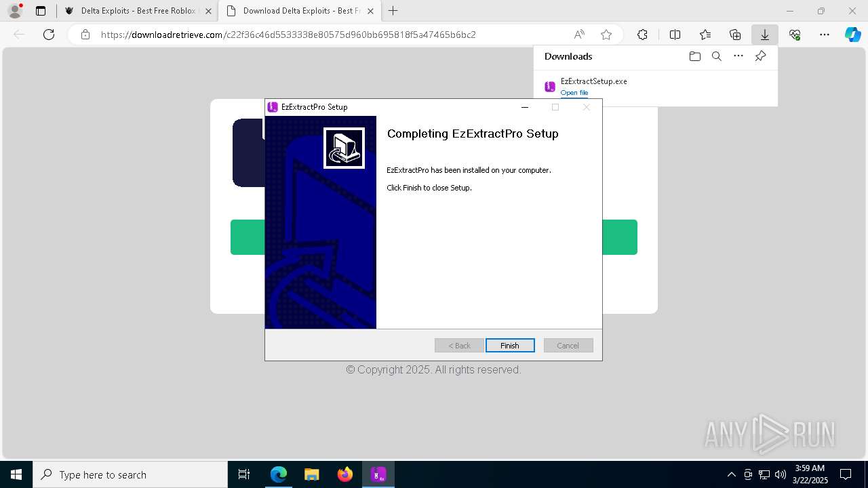Add page to favorites star
The width and height of the screenshot is (868, 488).
click(x=606, y=35)
